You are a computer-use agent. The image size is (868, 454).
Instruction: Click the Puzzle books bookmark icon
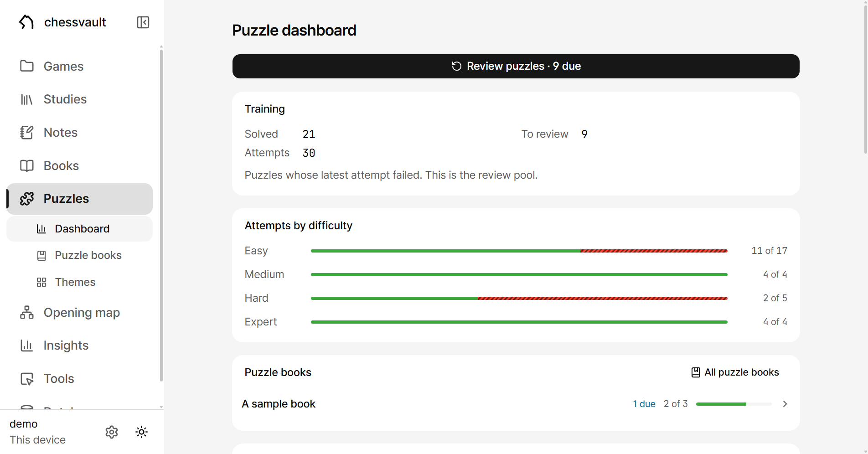point(41,256)
